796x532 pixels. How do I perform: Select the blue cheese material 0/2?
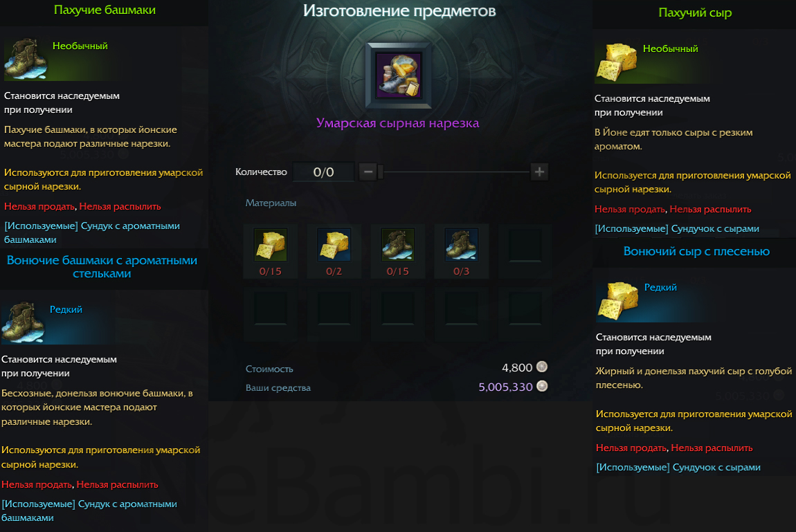coord(334,244)
